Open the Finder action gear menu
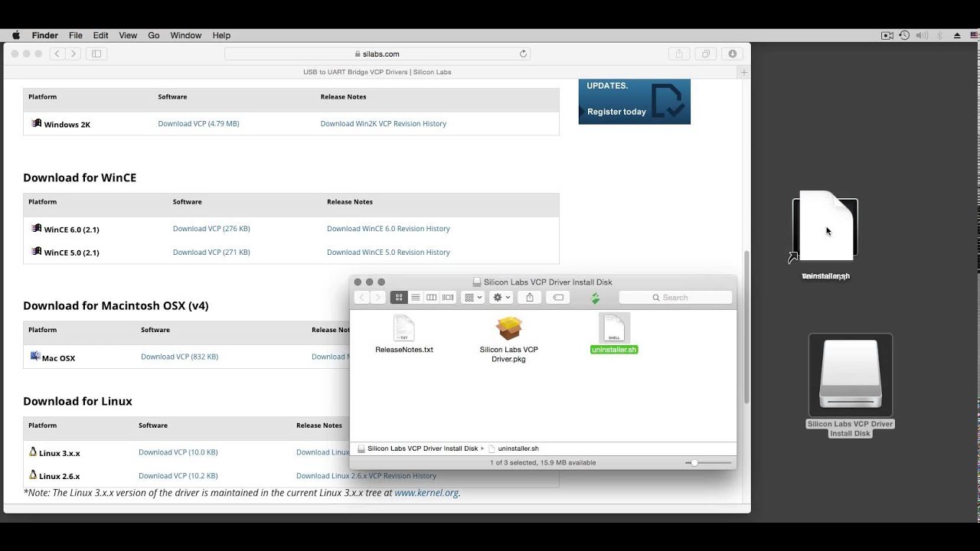This screenshot has width=980, height=551. [x=501, y=298]
